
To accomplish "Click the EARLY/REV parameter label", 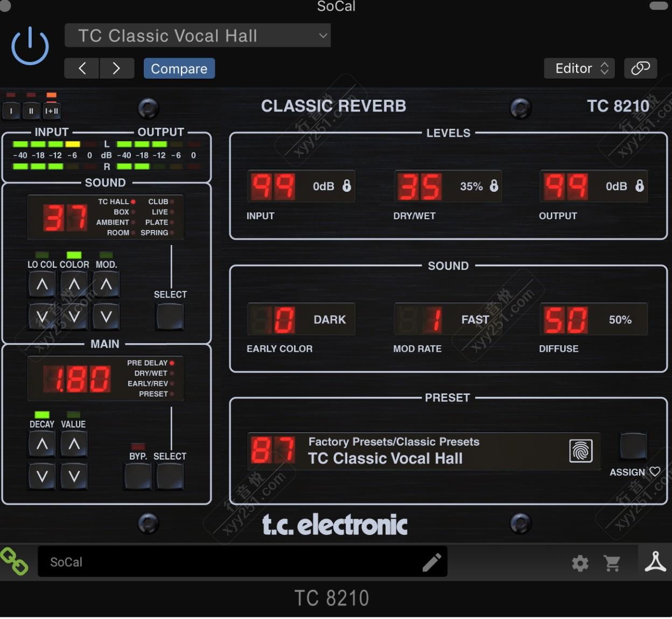I will tap(148, 383).
